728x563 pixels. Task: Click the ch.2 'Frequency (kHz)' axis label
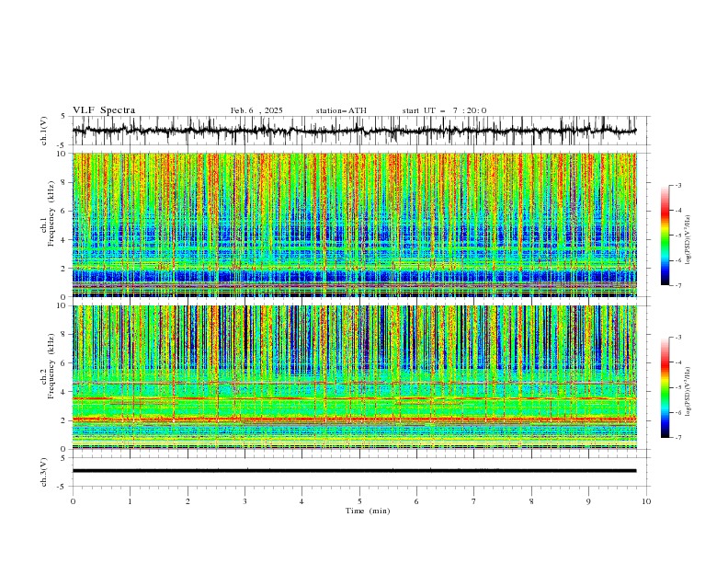tap(51, 366)
